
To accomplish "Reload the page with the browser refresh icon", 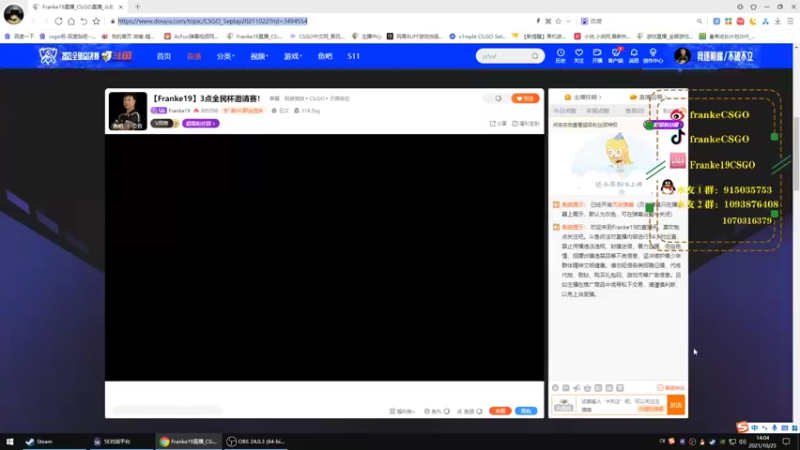I will [59, 21].
